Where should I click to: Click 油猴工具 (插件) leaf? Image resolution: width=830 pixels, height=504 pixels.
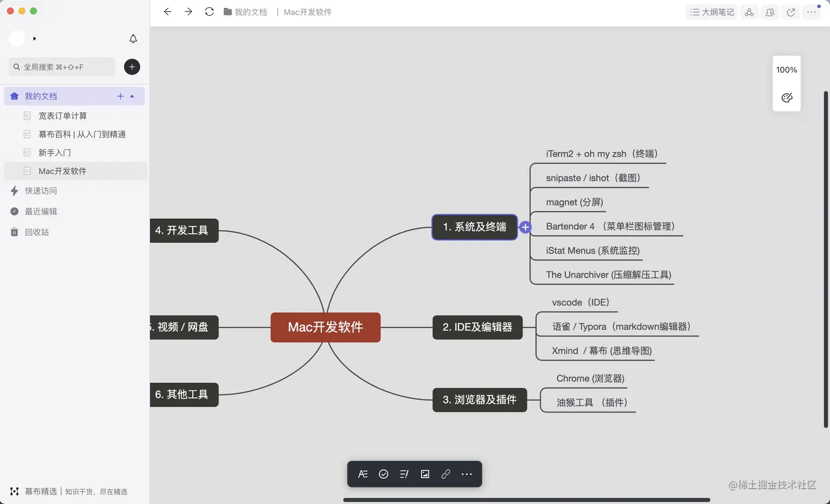pyautogui.click(x=592, y=403)
